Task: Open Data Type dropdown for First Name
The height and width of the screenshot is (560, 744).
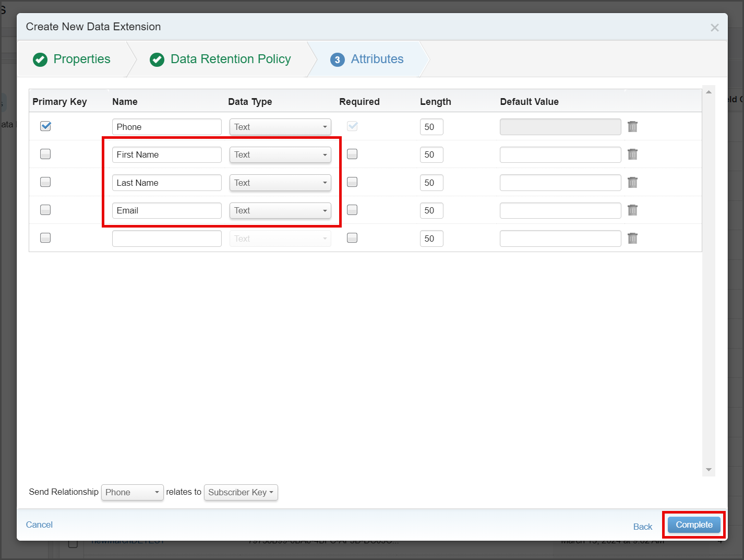Action: point(280,154)
